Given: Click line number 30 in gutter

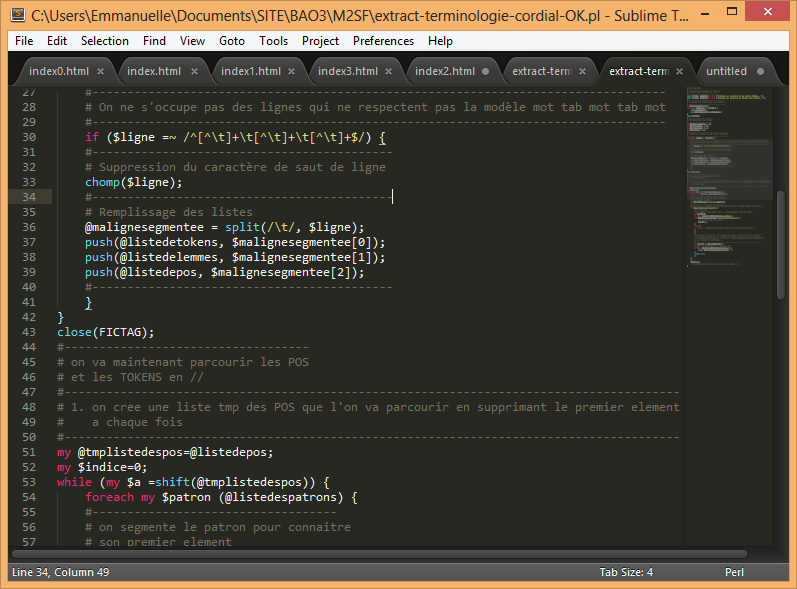Looking at the screenshot, I should point(29,137).
